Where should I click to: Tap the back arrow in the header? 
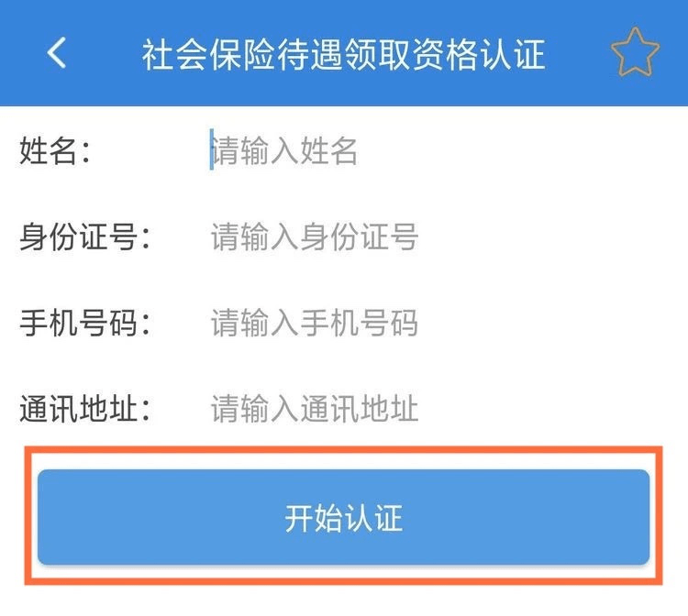coord(57,54)
